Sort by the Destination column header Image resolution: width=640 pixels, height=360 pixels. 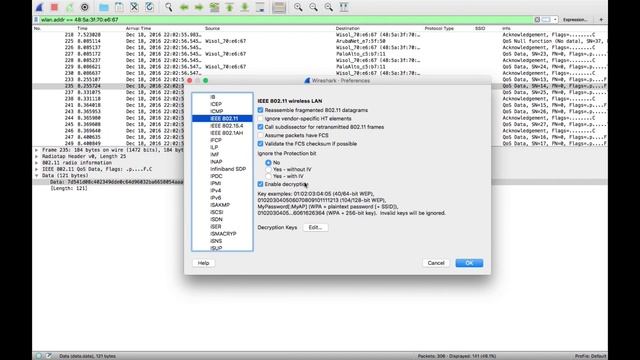(348, 29)
